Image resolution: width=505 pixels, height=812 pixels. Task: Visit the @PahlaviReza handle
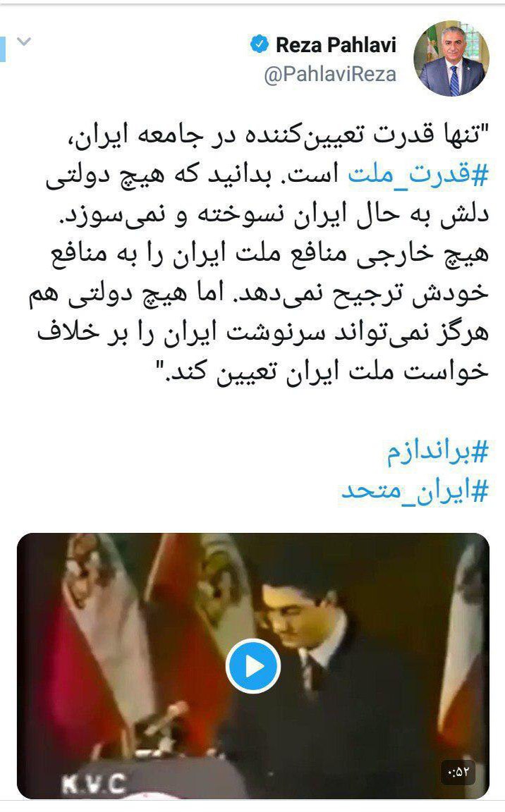point(330,75)
